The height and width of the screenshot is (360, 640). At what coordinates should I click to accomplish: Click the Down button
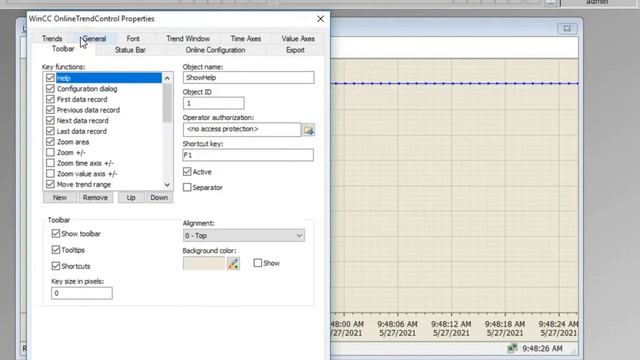click(159, 198)
